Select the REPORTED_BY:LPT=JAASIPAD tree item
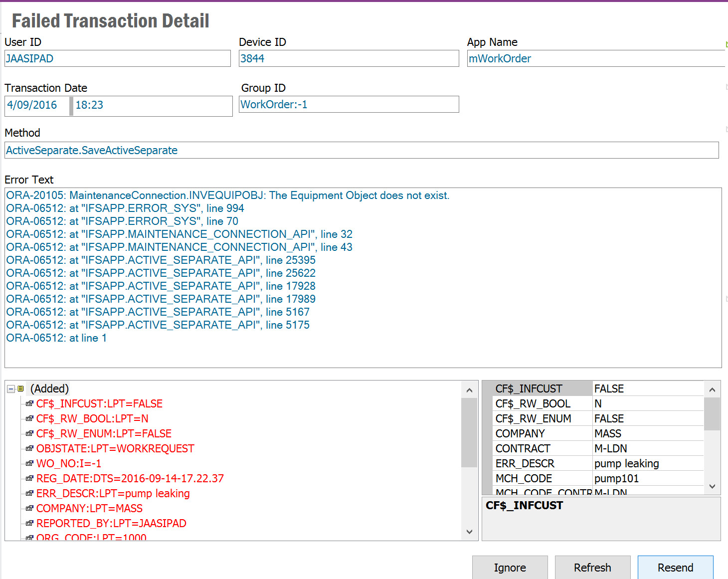728x579 pixels. pyautogui.click(x=111, y=523)
